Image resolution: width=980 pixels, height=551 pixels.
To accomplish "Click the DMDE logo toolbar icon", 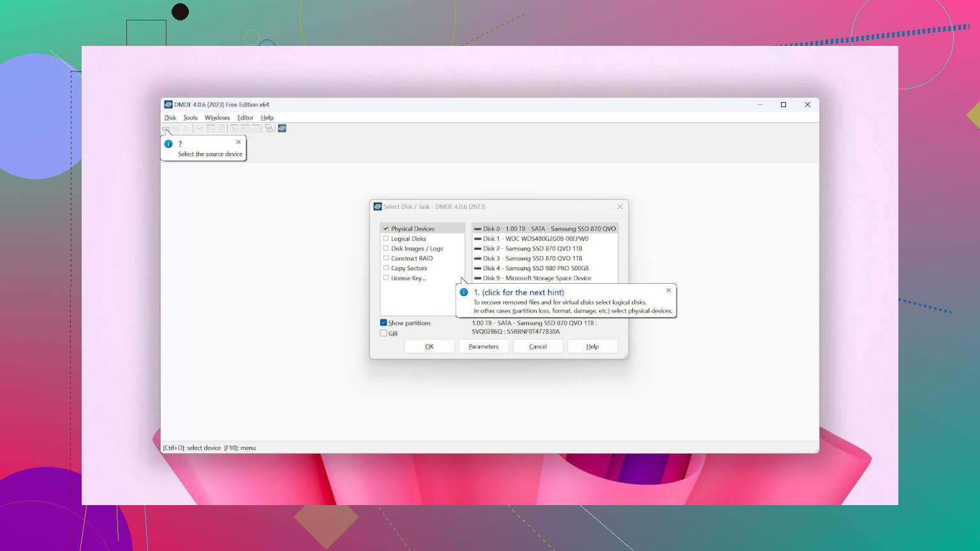I will [282, 128].
